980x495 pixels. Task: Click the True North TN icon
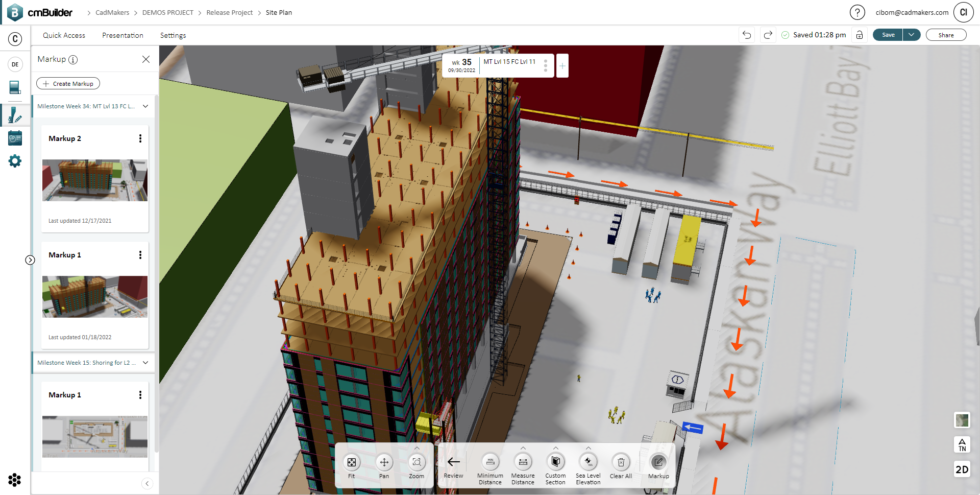point(962,444)
